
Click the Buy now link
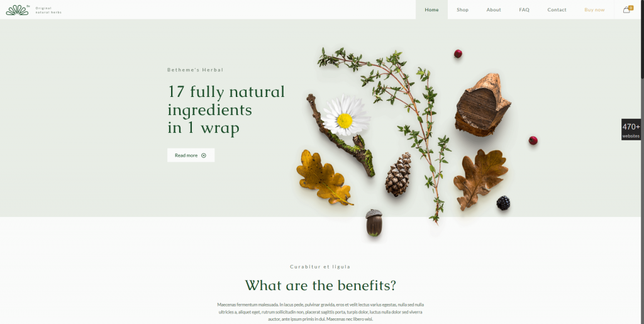(x=594, y=9)
